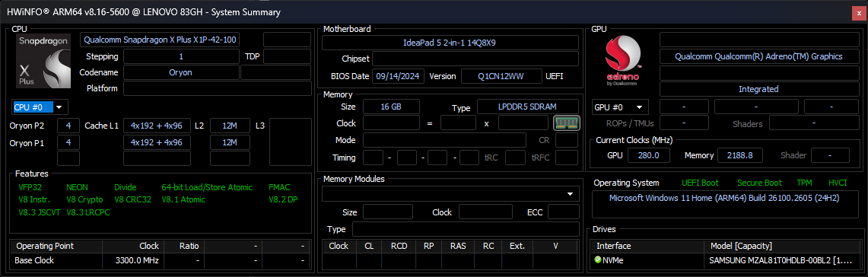Click the UEFI Boot status indicator
Viewport: 868px width, 277px height.
pyautogui.click(x=701, y=183)
